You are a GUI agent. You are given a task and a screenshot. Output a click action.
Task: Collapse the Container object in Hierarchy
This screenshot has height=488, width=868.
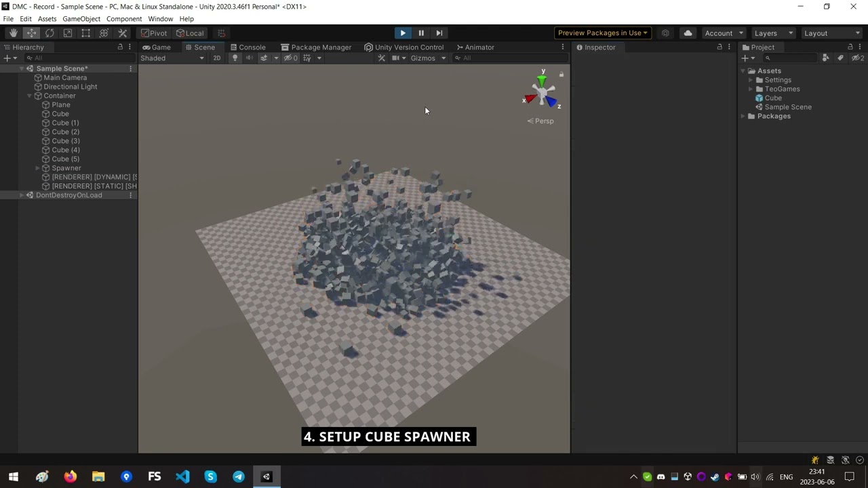click(30, 96)
